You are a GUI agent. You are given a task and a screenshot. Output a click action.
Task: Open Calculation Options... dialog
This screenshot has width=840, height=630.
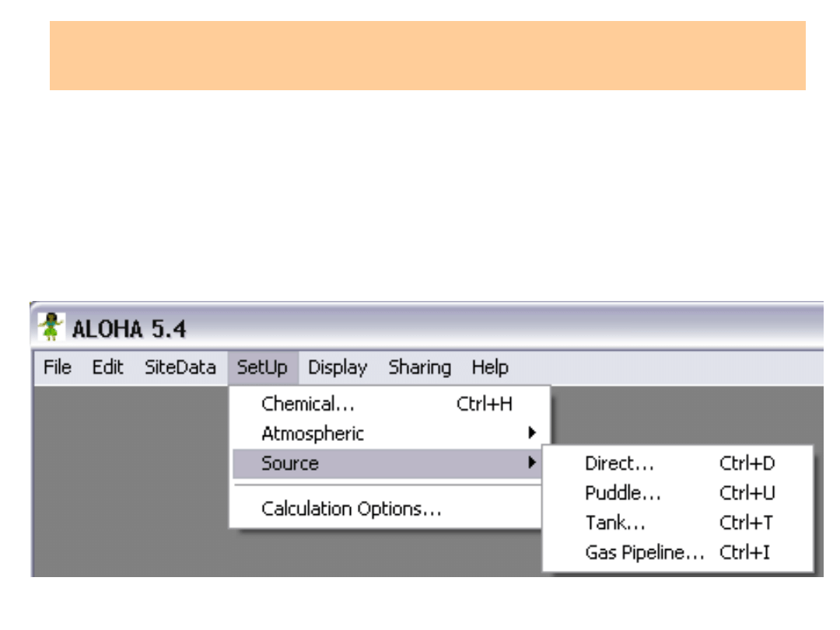pyautogui.click(x=387, y=509)
